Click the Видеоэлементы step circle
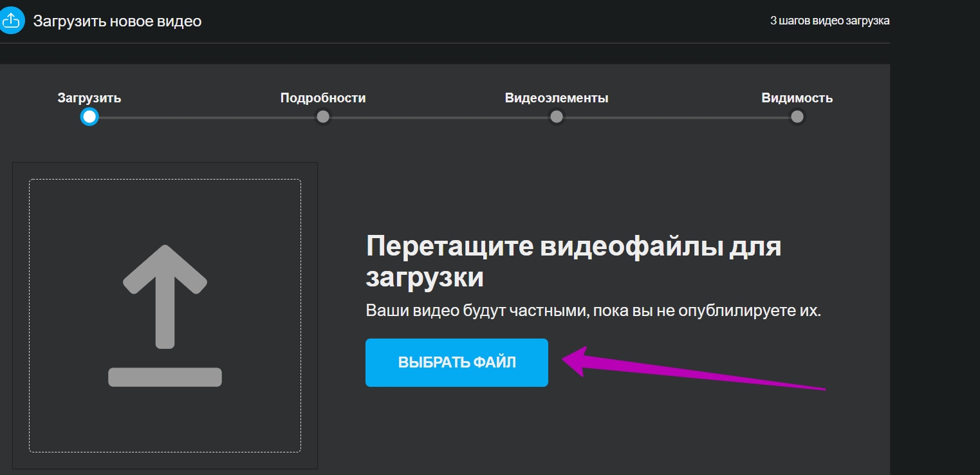The width and height of the screenshot is (980, 475). pyautogui.click(x=557, y=117)
